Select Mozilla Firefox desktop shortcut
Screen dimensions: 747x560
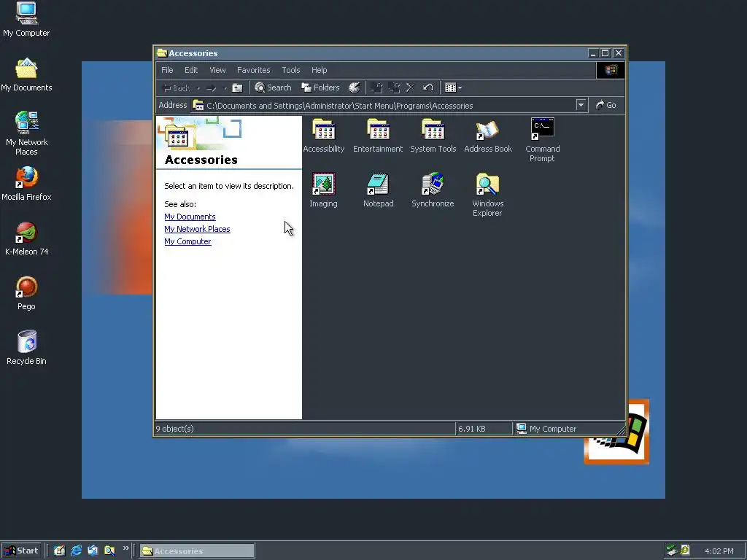click(x=26, y=184)
